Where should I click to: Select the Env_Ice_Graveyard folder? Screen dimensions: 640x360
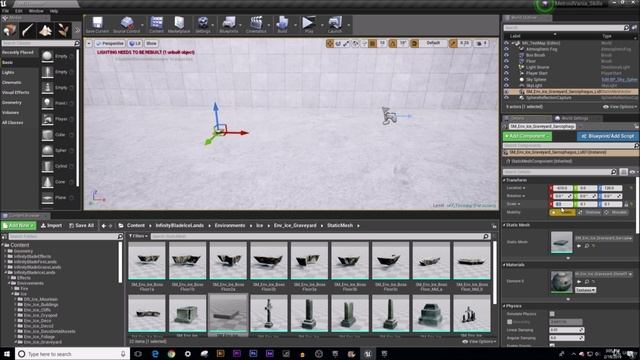[x=42, y=342]
